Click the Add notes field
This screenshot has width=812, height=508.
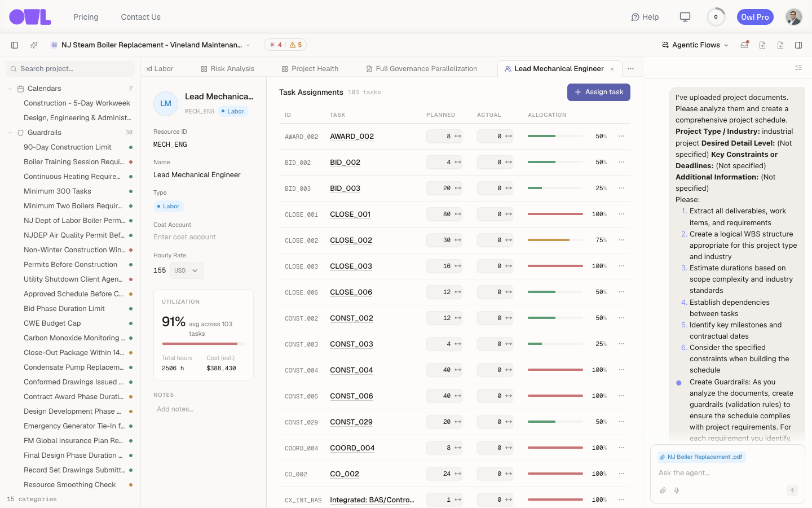(204, 409)
